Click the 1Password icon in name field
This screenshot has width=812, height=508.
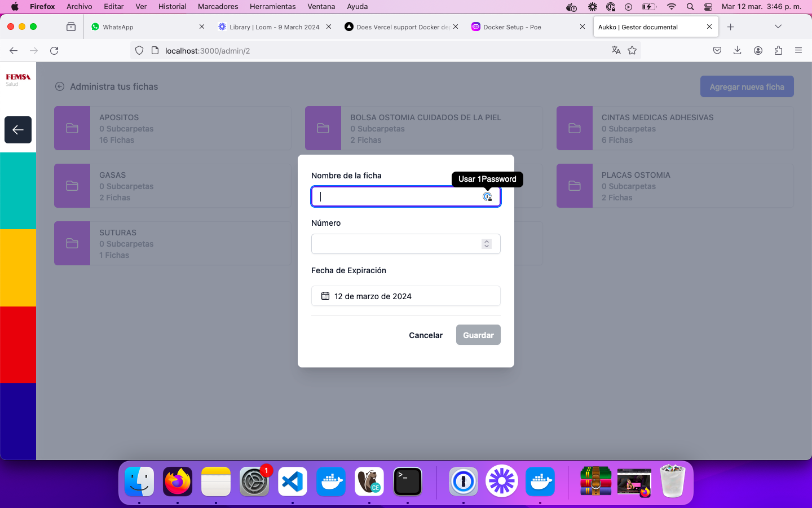(x=487, y=196)
